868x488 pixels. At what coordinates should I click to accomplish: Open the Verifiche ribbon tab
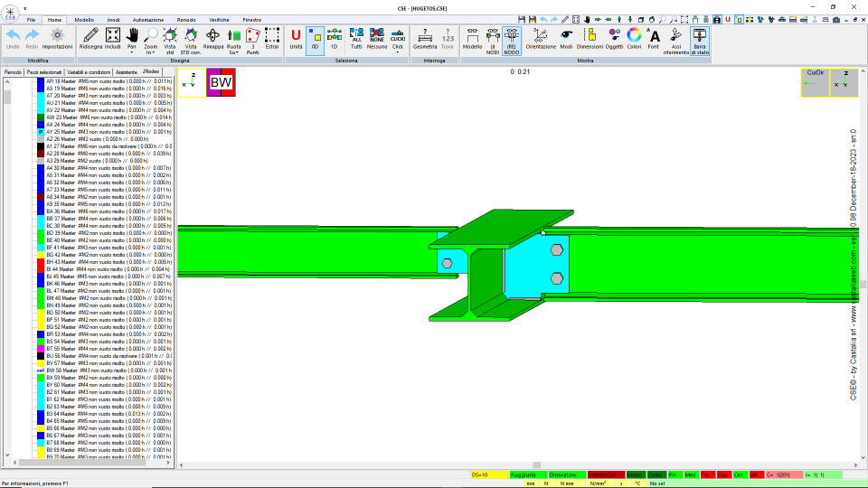pos(219,20)
